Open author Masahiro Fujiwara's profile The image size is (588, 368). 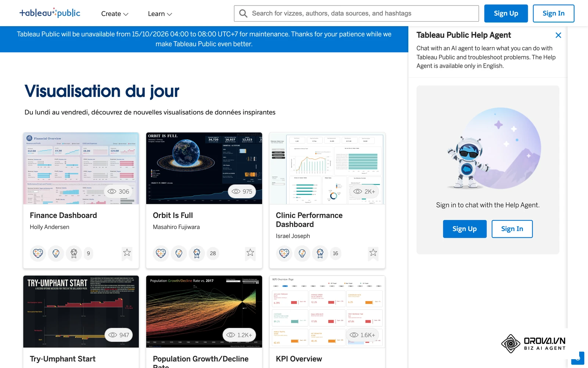click(176, 227)
